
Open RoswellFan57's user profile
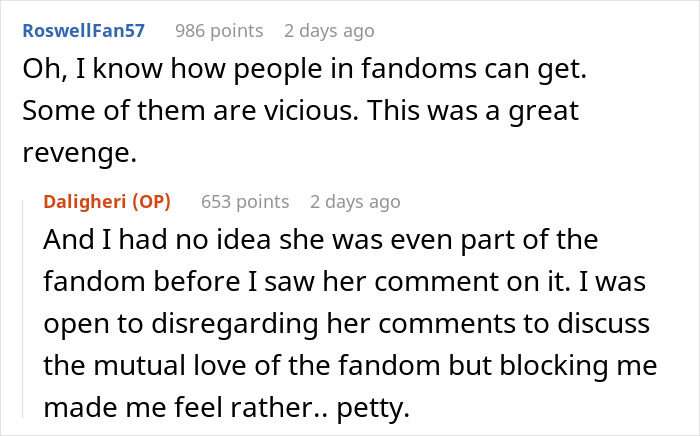pyautogui.click(x=83, y=30)
